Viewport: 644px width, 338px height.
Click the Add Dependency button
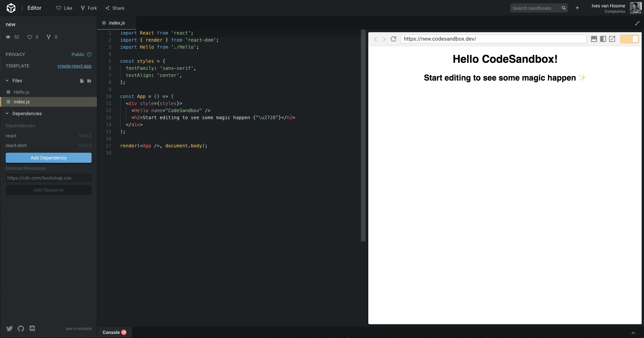click(x=49, y=158)
